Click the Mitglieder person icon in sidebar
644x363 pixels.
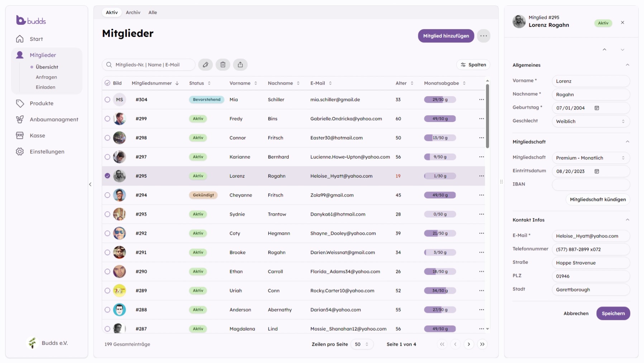pyautogui.click(x=20, y=55)
